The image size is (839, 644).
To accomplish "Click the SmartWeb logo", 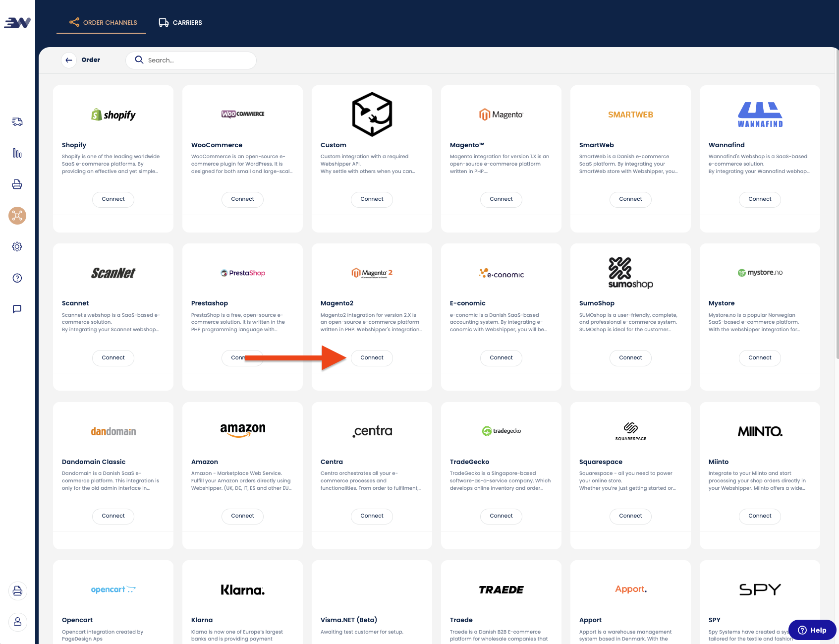I will pyautogui.click(x=630, y=115).
